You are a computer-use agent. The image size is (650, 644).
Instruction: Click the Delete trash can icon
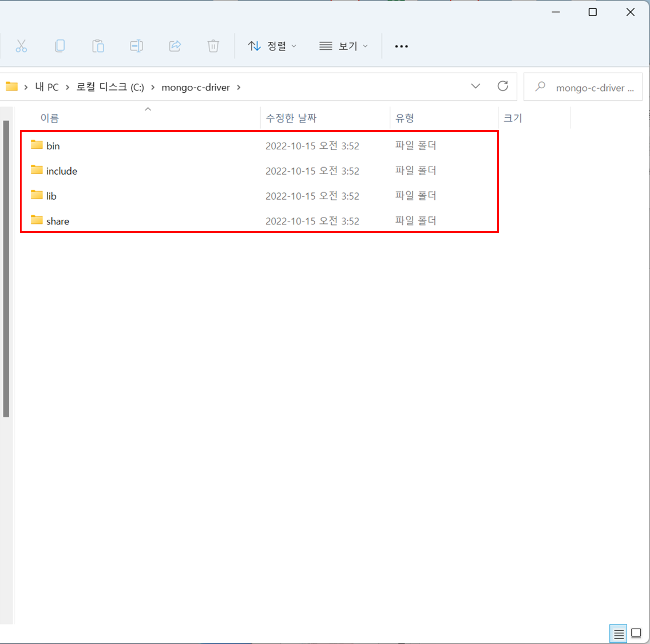coord(213,46)
